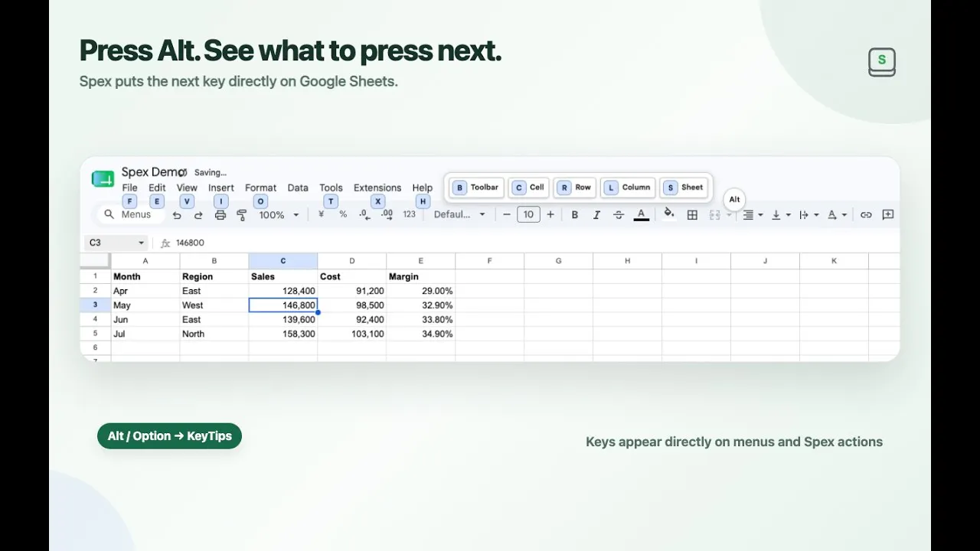980x551 pixels.
Task: Select the cell reading North
Action: point(214,334)
